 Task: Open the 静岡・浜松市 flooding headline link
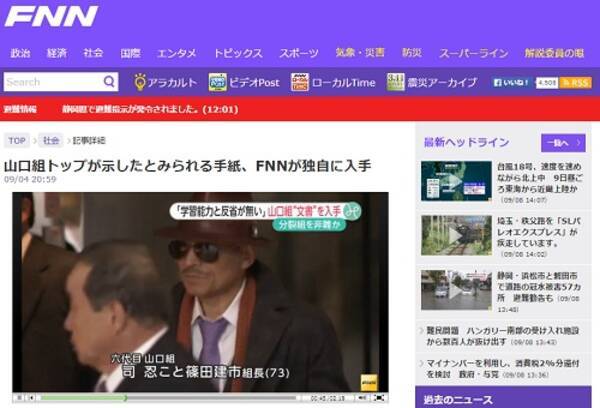click(x=539, y=287)
